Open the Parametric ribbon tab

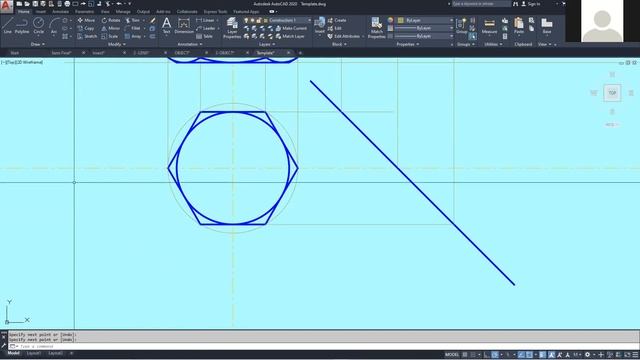tap(84, 12)
